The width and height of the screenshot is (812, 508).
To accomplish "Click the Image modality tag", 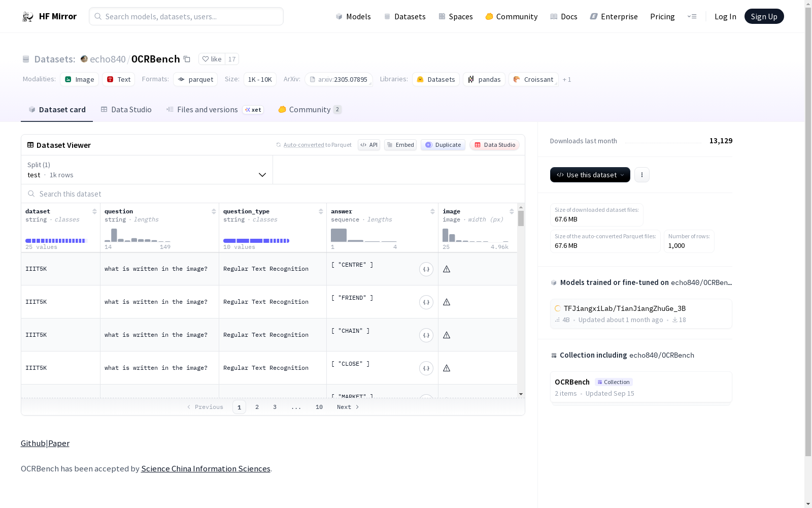I will [80, 79].
